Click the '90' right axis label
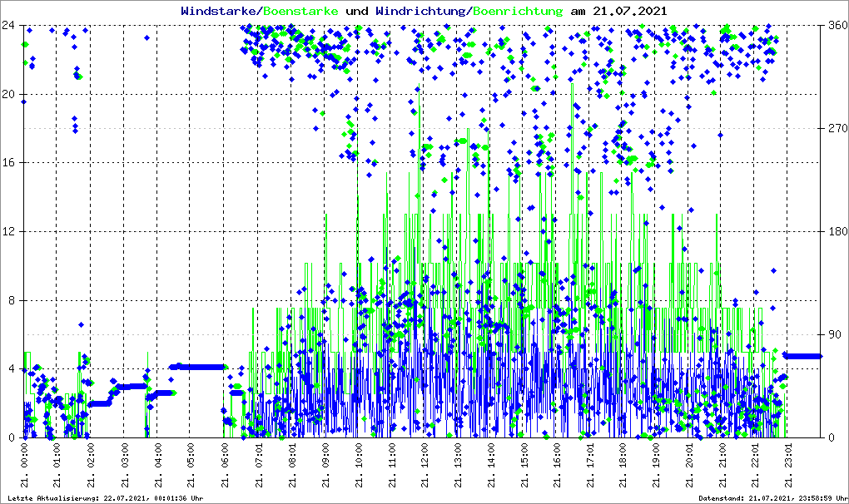This screenshot has height=504, width=849. (834, 334)
